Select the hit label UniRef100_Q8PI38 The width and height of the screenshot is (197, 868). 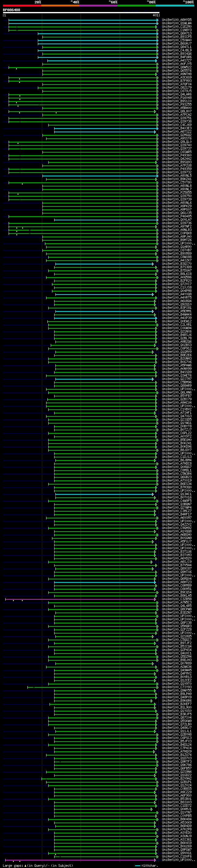(x=177, y=623)
